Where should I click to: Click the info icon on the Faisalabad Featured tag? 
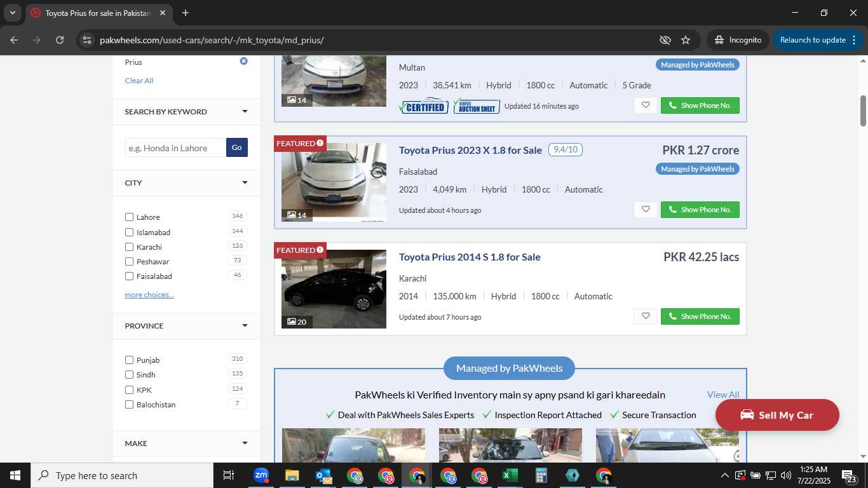click(320, 143)
